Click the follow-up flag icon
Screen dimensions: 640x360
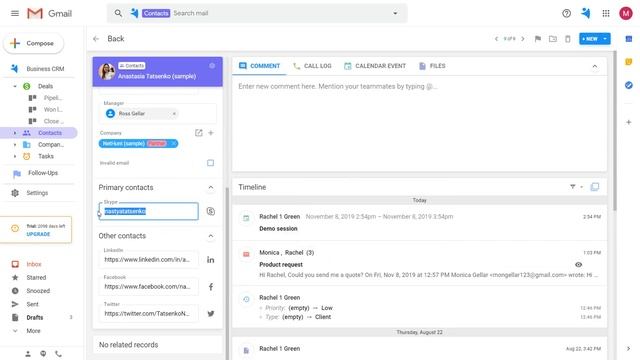point(538,39)
